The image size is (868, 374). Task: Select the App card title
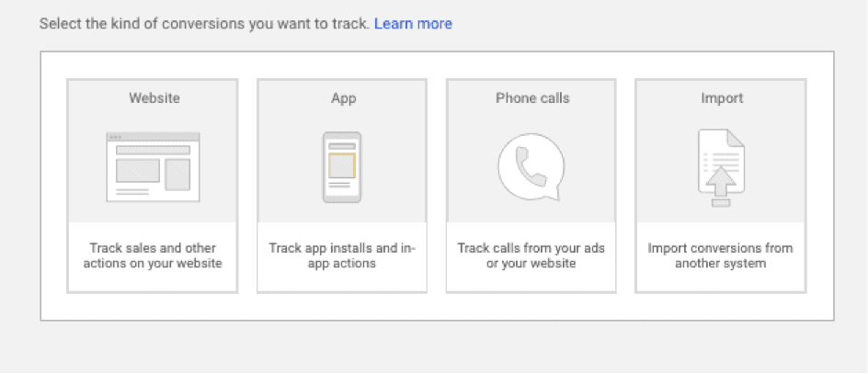pos(344,98)
